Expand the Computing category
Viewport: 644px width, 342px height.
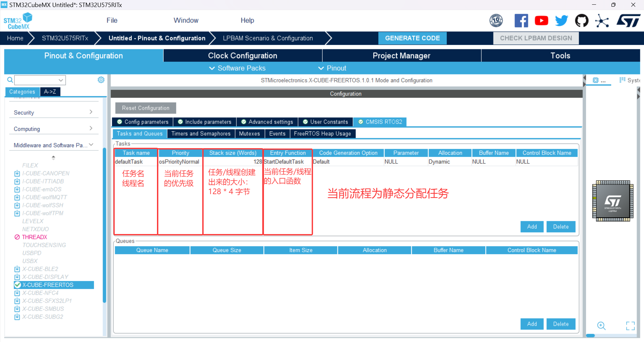53,129
